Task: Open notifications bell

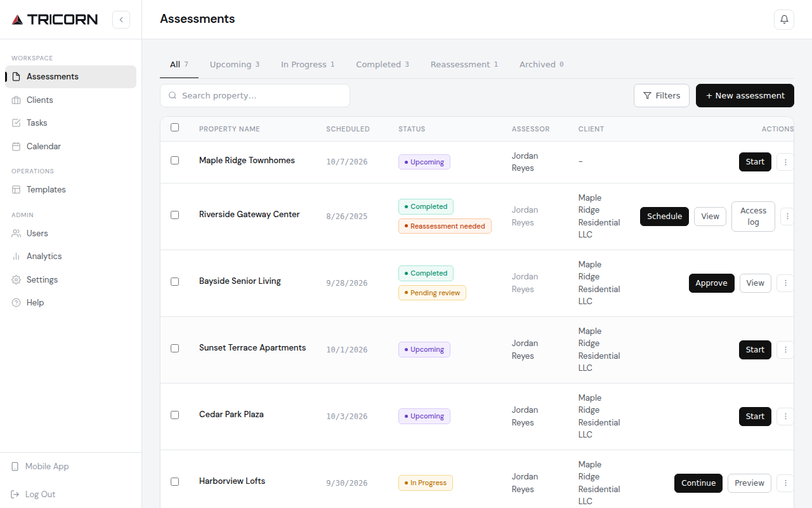Action: tap(784, 20)
